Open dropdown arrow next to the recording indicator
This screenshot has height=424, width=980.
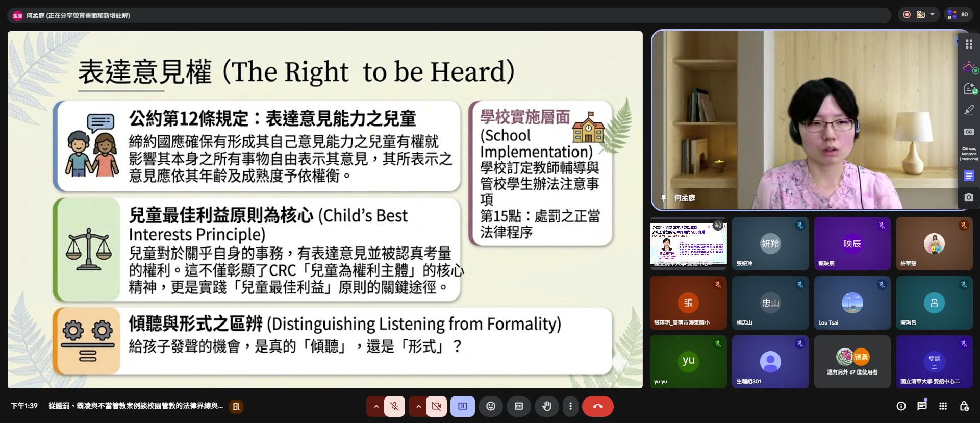pos(932,14)
